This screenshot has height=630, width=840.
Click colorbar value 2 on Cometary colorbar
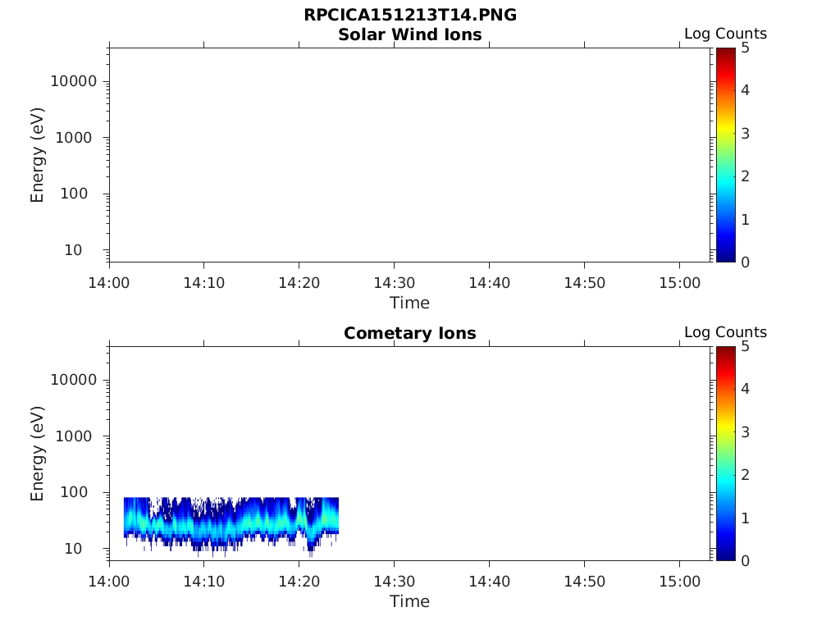coord(745,475)
